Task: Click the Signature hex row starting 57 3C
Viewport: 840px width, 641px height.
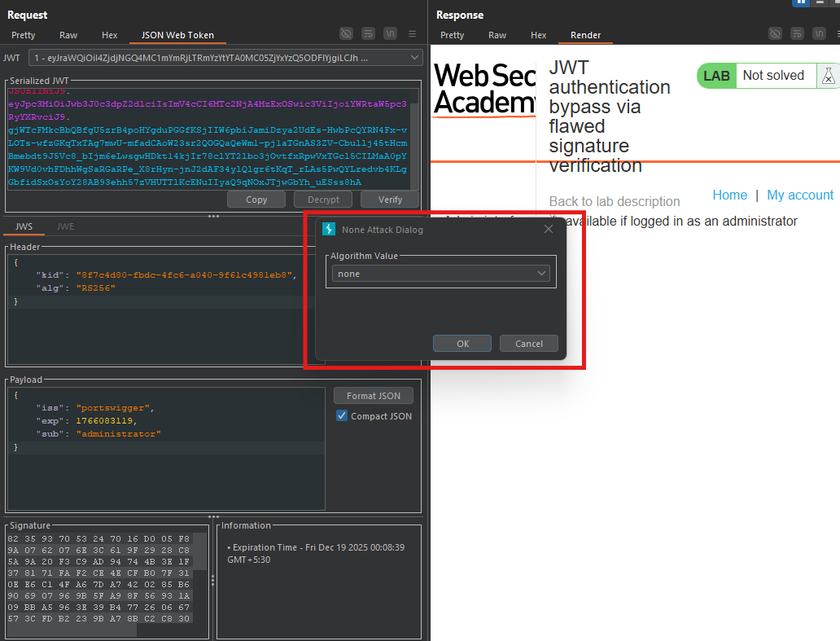Action: [x=98, y=618]
